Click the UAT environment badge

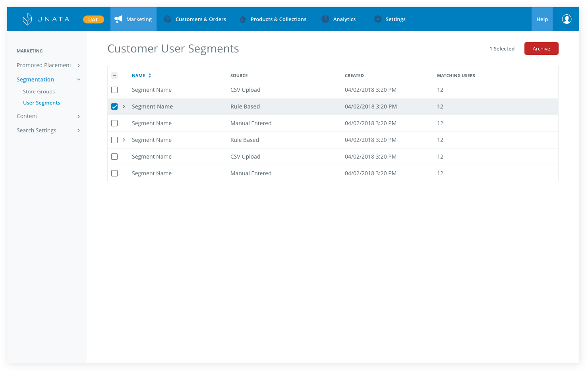point(93,19)
